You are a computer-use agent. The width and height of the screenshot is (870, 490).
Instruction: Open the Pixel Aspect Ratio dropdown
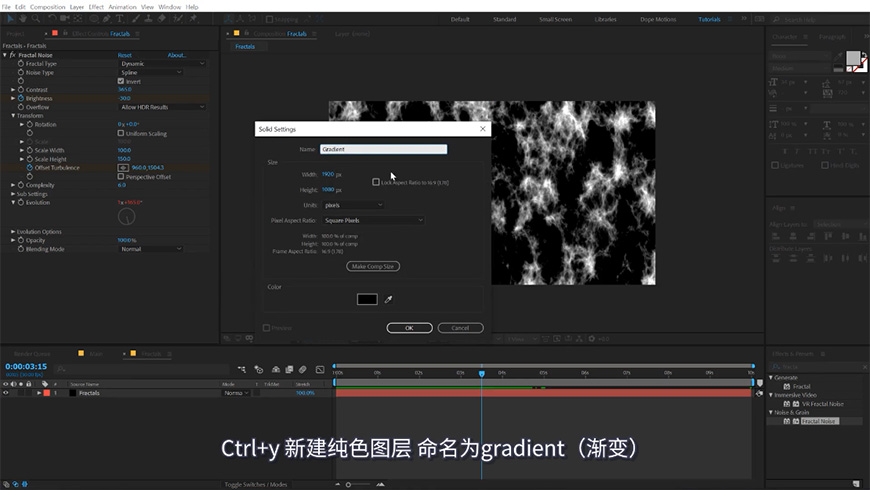click(373, 220)
